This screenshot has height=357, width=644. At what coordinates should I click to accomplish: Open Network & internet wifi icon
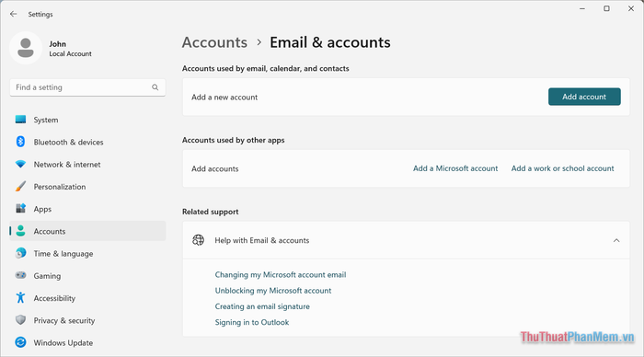point(20,165)
